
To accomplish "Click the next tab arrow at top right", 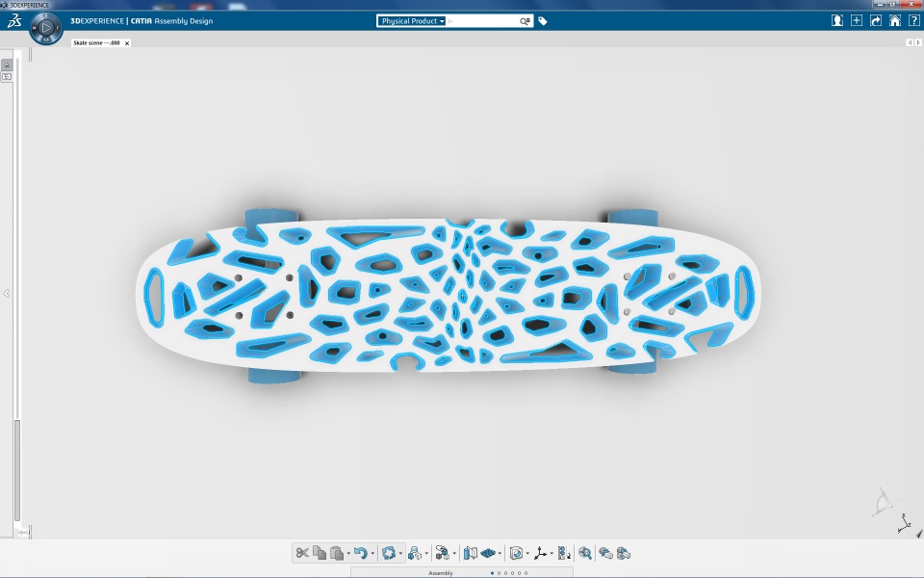I will (917, 42).
